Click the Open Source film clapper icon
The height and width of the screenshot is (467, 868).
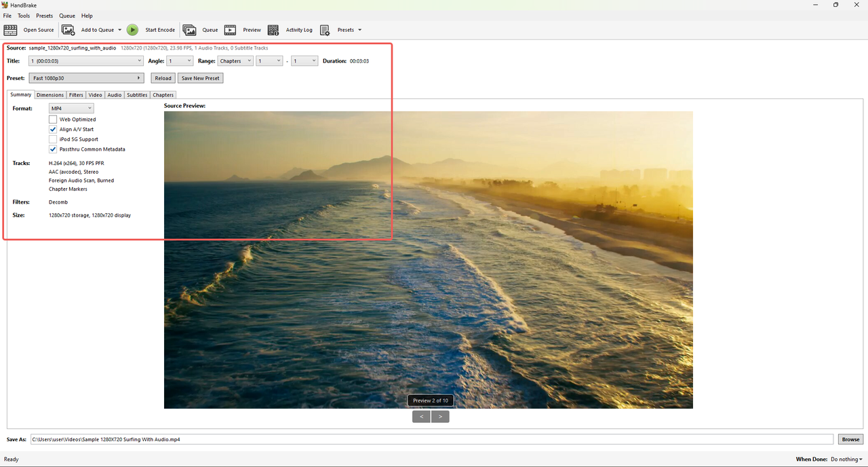(10, 30)
